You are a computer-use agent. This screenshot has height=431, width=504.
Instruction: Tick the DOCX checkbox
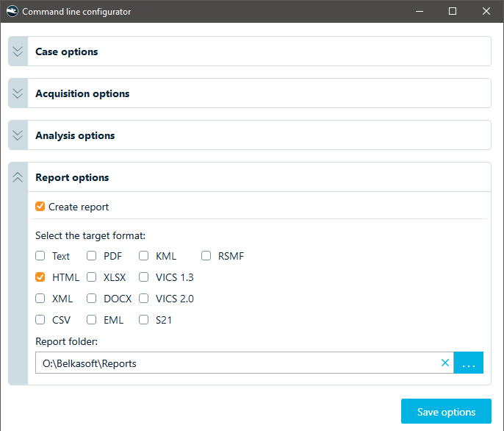click(x=92, y=299)
